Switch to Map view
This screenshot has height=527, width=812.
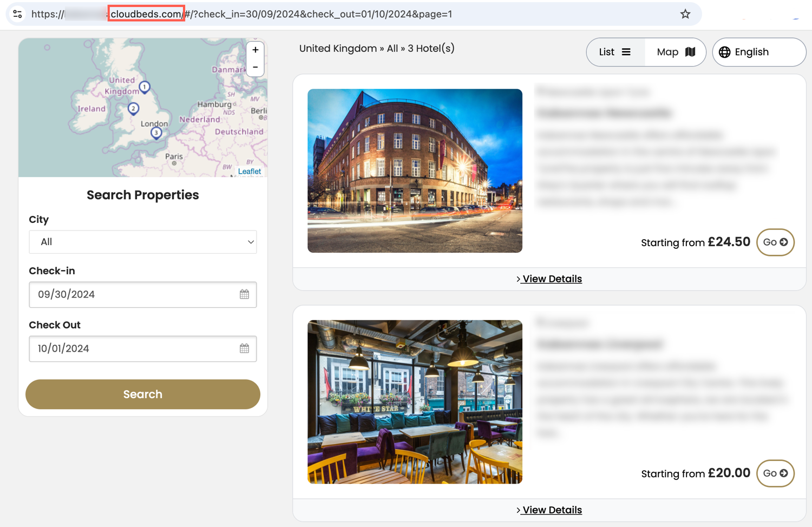click(x=676, y=52)
